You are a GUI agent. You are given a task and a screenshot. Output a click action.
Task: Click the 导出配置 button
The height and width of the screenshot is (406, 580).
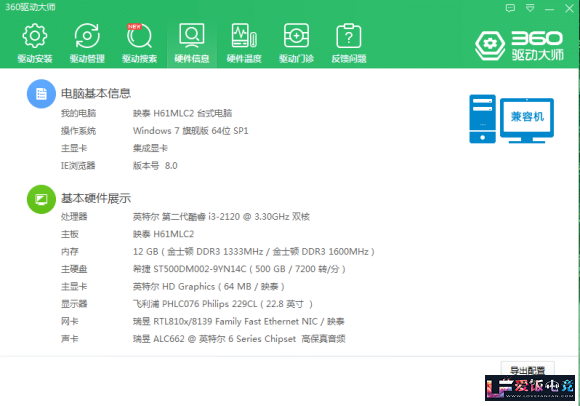[x=527, y=369]
